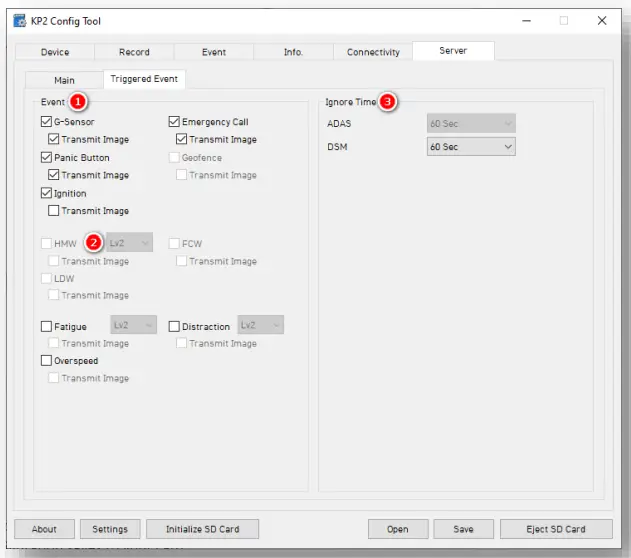Switch to the Record tab
Viewport: 631px width, 558px height.
(x=134, y=52)
